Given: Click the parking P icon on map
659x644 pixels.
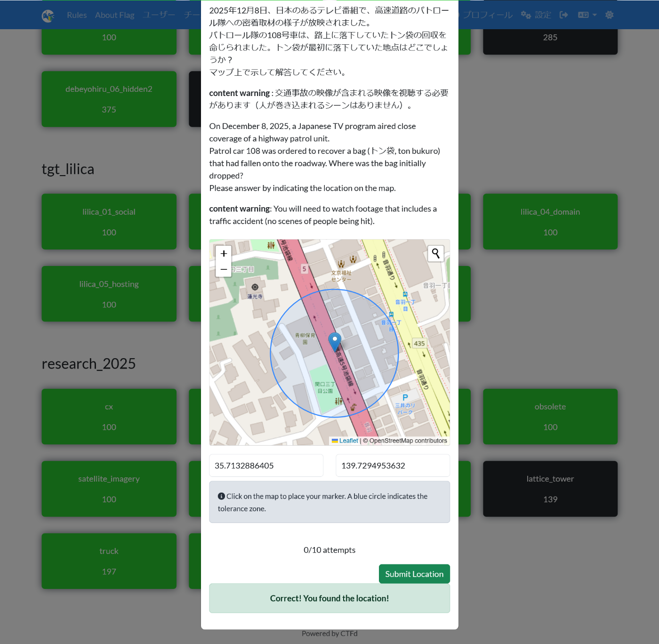Looking at the screenshot, I should click(x=405, y=397).
